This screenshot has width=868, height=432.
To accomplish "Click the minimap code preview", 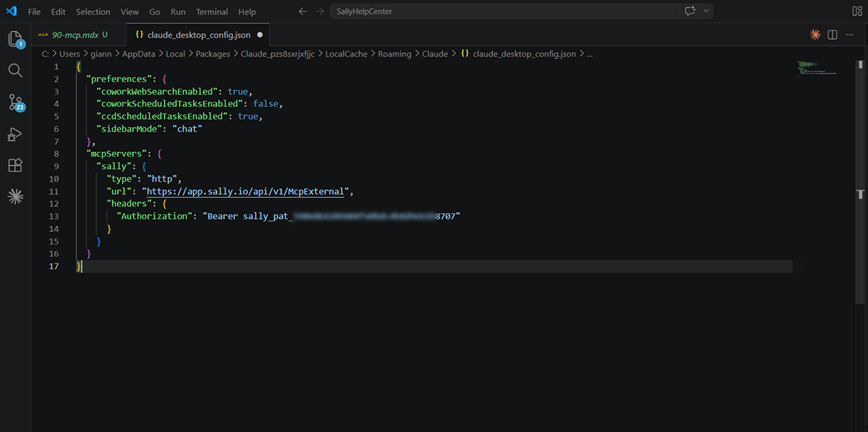I will (816, 70).
